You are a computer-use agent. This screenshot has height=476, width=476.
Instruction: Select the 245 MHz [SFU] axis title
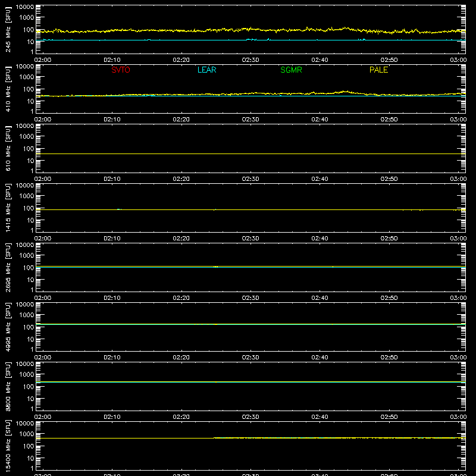pos(8,29)
